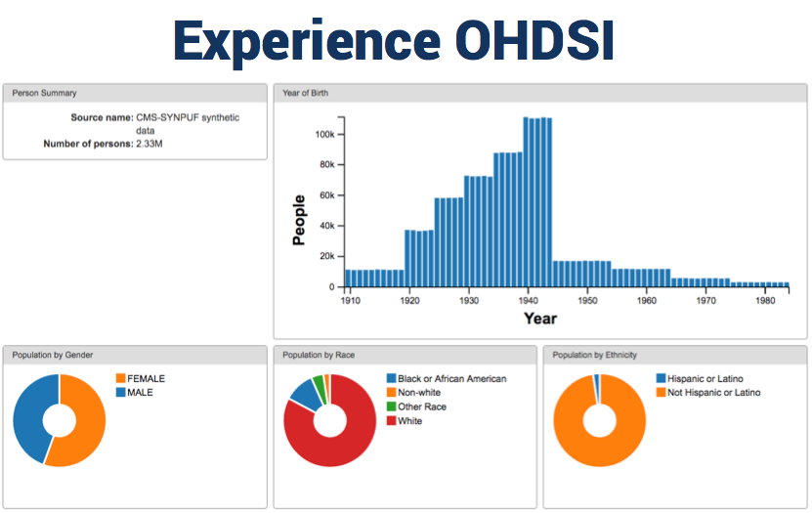Click the blue MALE legend swatch
This screenshot has height=513, width=812.
(x=120, y=392)
